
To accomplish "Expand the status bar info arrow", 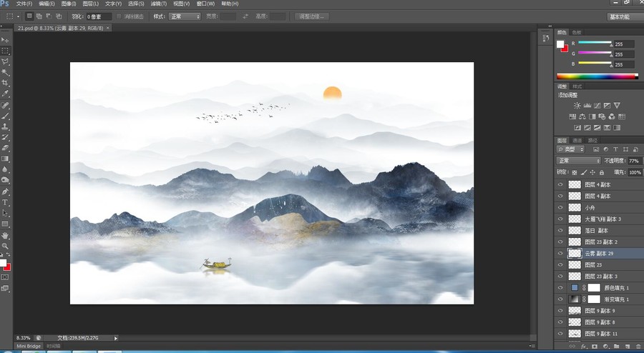I will pos(116,338).
